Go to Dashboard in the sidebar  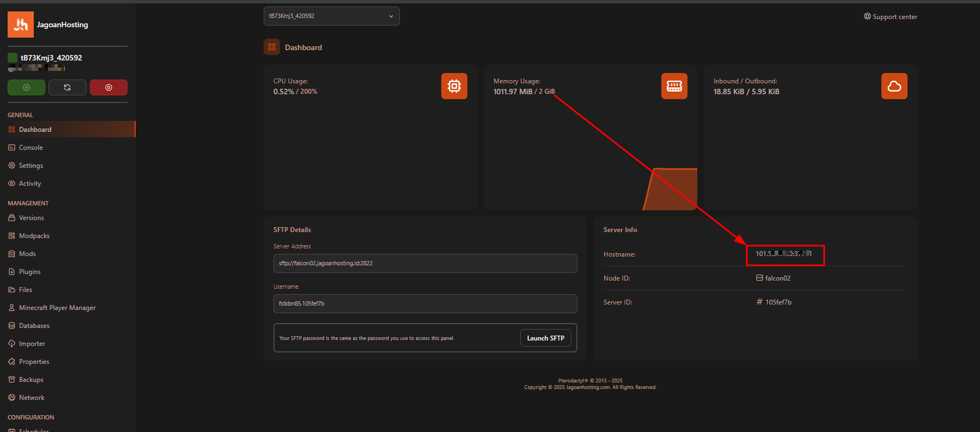68,129
